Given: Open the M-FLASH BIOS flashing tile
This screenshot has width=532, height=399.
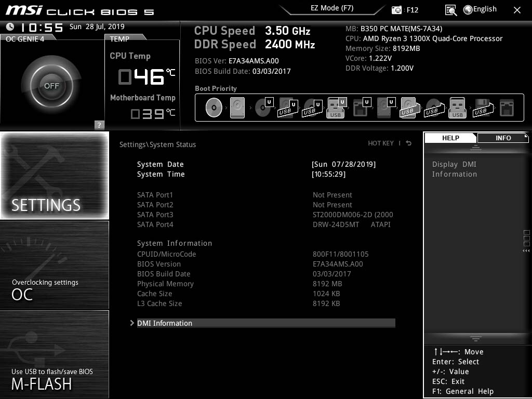Looking at the screenshot, I should click(55, 354).
